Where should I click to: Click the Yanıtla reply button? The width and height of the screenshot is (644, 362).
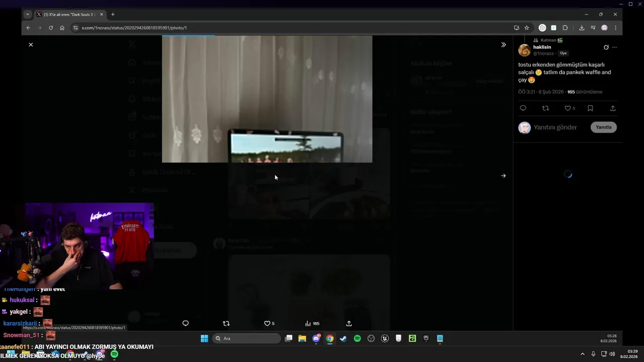pos(603,127)
